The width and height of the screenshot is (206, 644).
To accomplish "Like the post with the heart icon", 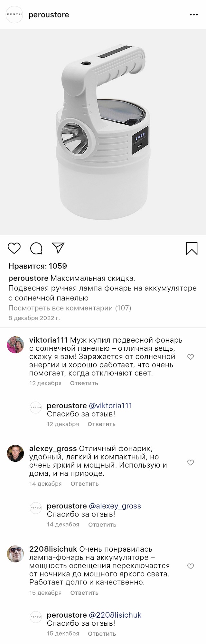I will tap(14, 248).
